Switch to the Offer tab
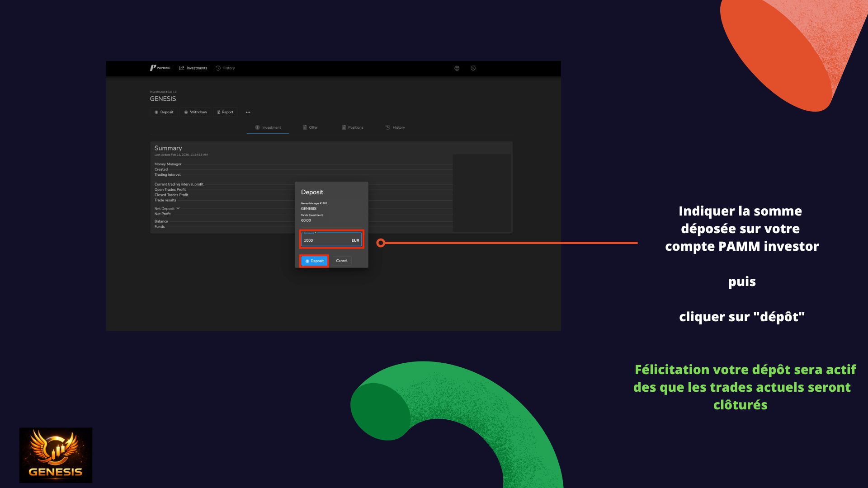Screen dimensions: 868x488 310,127
